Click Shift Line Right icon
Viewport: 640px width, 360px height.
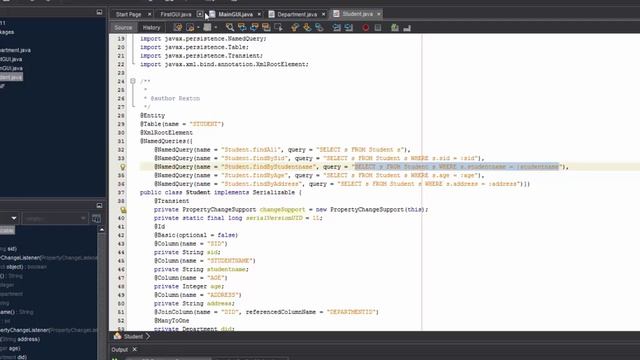(349, 27)
